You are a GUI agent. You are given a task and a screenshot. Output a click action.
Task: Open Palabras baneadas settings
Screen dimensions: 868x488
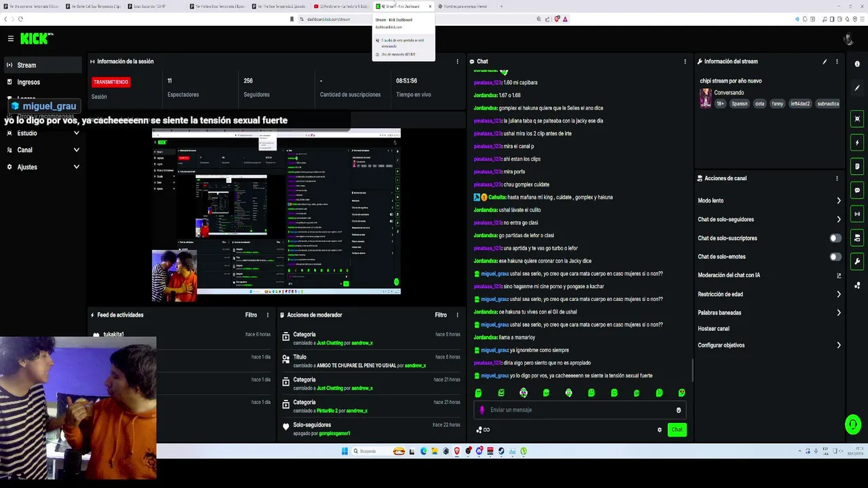[x=769, y=312]
